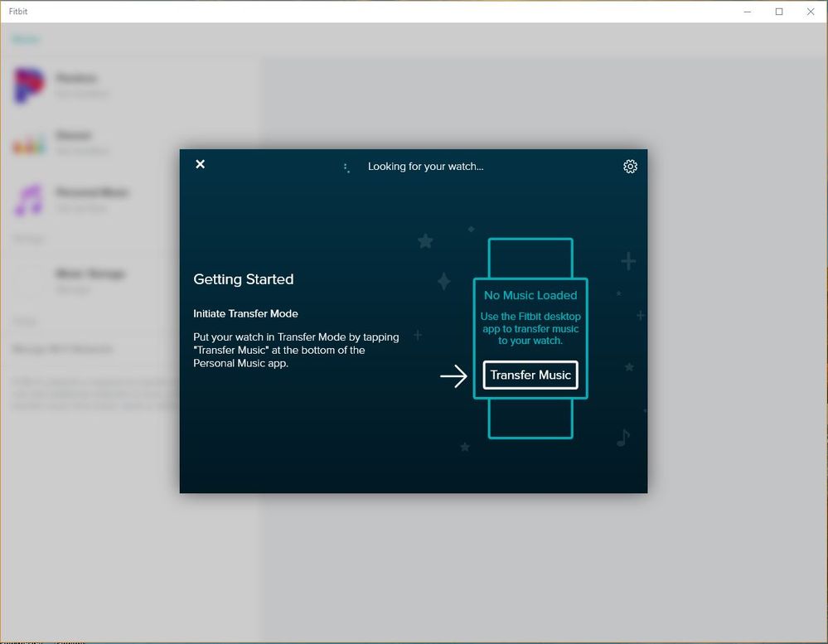The image size is (828, 644).
Task: Minimize the Fitbit window
Action: pyautogui.click(x=748, y=12)
